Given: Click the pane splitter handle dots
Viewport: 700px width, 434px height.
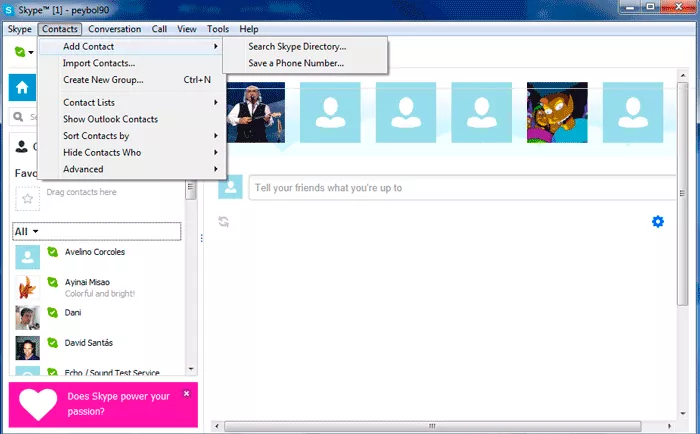Looking at the screenshot, I should 201,238.
